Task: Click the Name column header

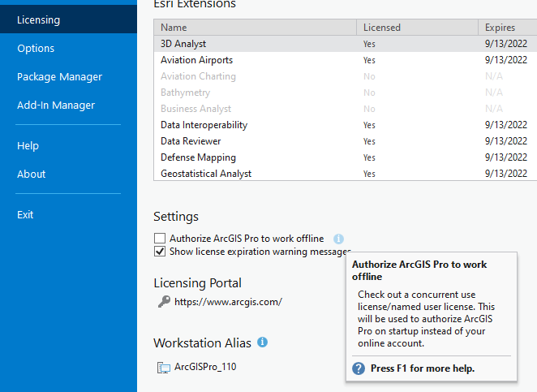Action: click(256, 28)
